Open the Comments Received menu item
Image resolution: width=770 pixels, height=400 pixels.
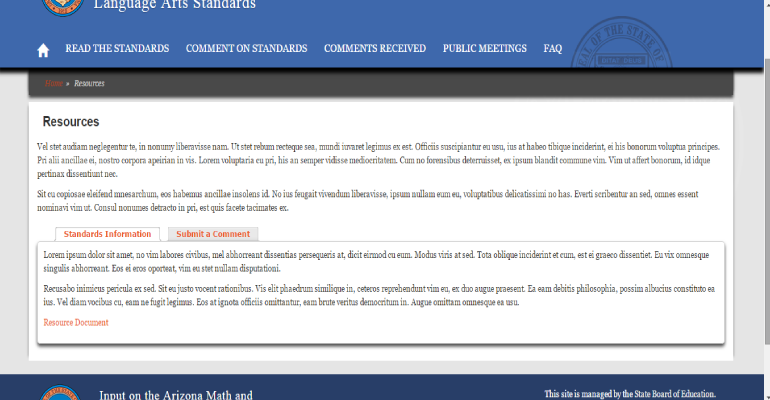pos(374,49)
